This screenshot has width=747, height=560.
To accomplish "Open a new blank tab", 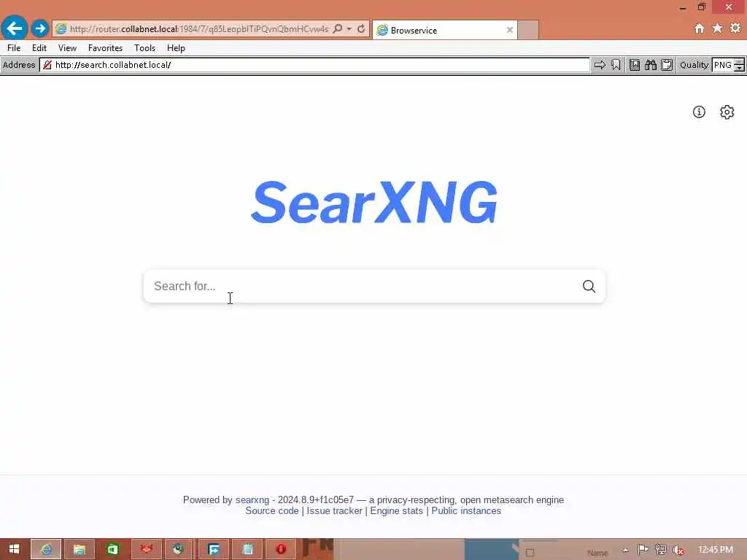I will (528, 30).
